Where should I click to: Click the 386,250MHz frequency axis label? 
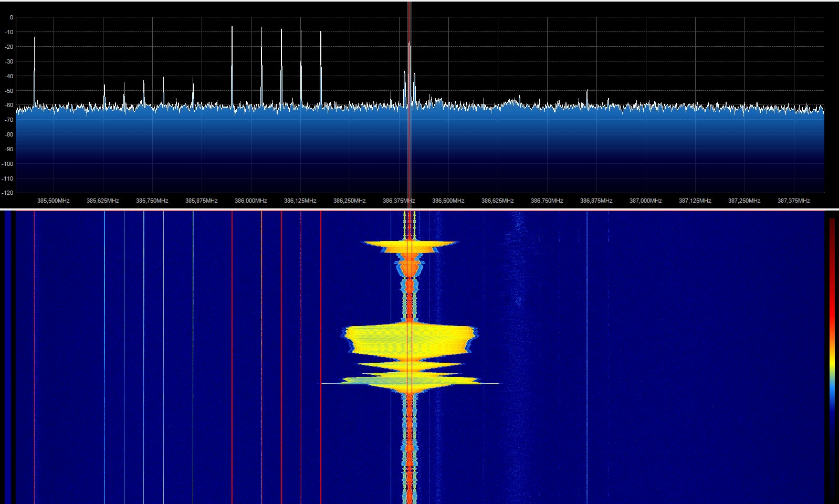point(349,201)
